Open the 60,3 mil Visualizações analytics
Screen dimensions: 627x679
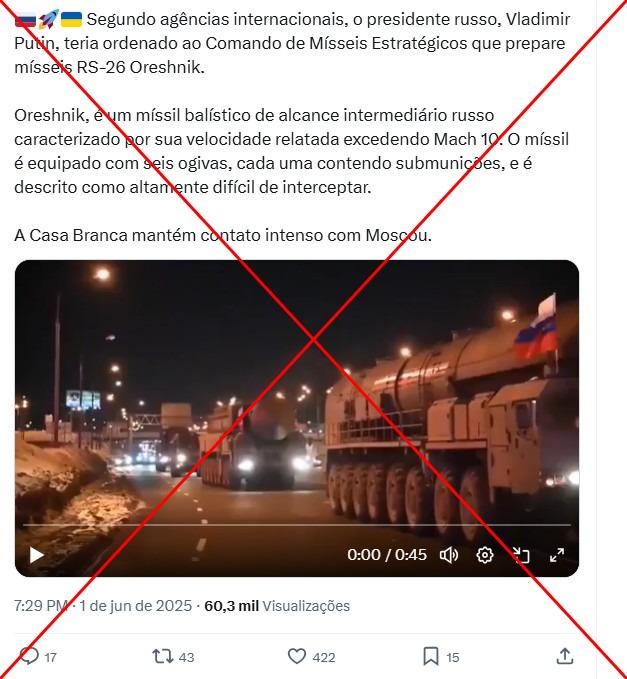pos(277,606)
